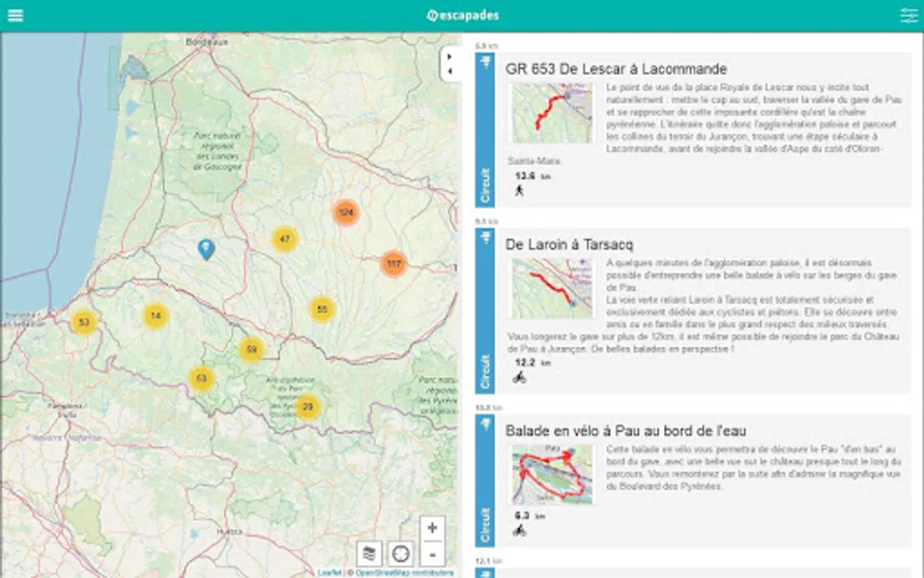This screenshot has height=578, width=924.
Task: Open the map layers selector
Action: coord(369,553)
